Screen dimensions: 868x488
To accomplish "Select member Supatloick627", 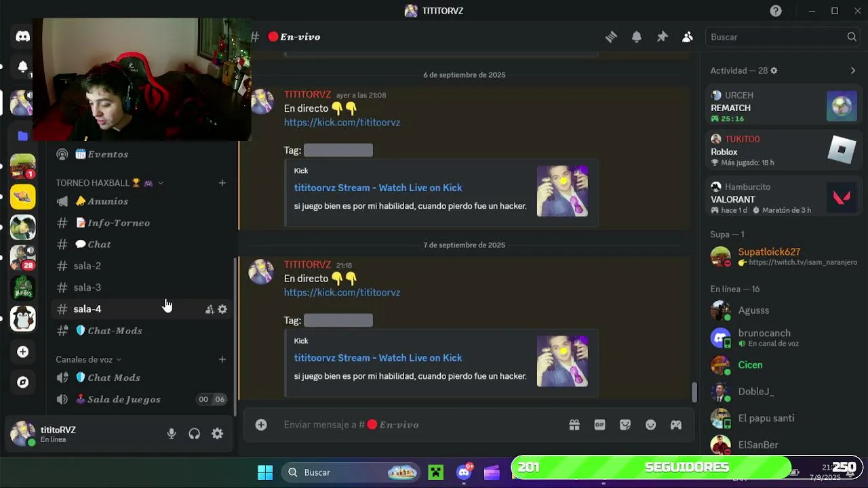I will [783, 257].
